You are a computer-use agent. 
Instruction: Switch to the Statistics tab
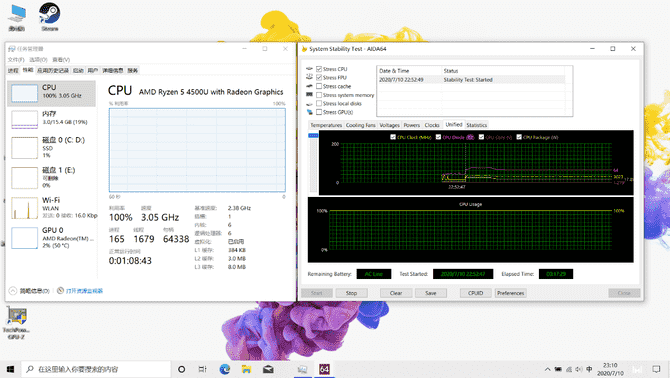(x=476, y=125)
